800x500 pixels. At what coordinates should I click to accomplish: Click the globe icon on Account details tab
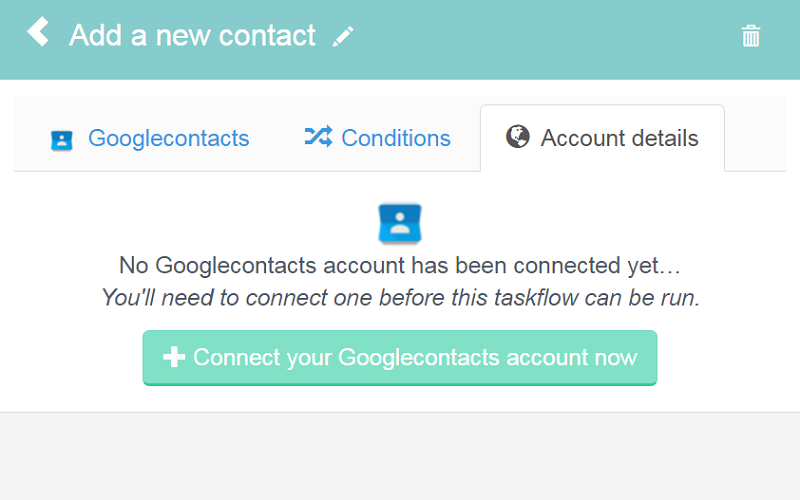pyautogui.click(x=517, y=136)
